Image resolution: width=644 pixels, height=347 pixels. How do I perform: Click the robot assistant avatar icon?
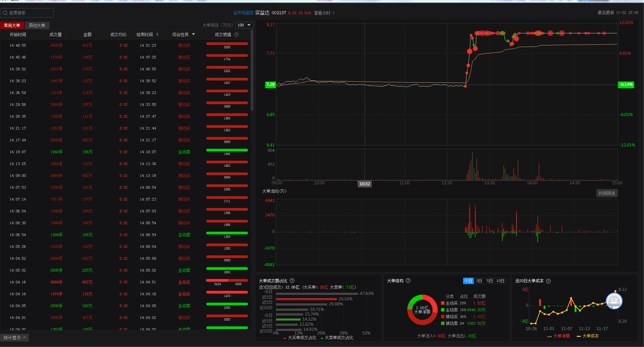[614, 301]
